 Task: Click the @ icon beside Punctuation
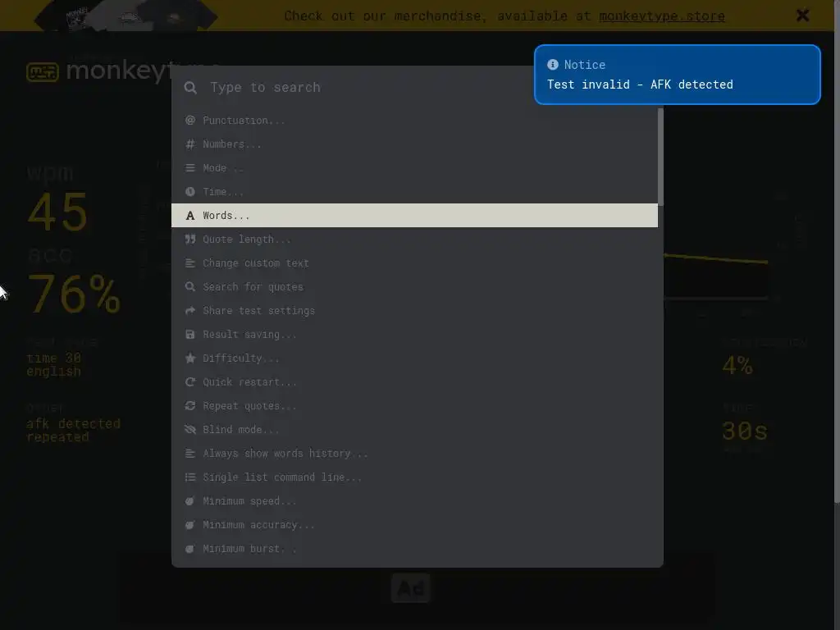point(190,120)
